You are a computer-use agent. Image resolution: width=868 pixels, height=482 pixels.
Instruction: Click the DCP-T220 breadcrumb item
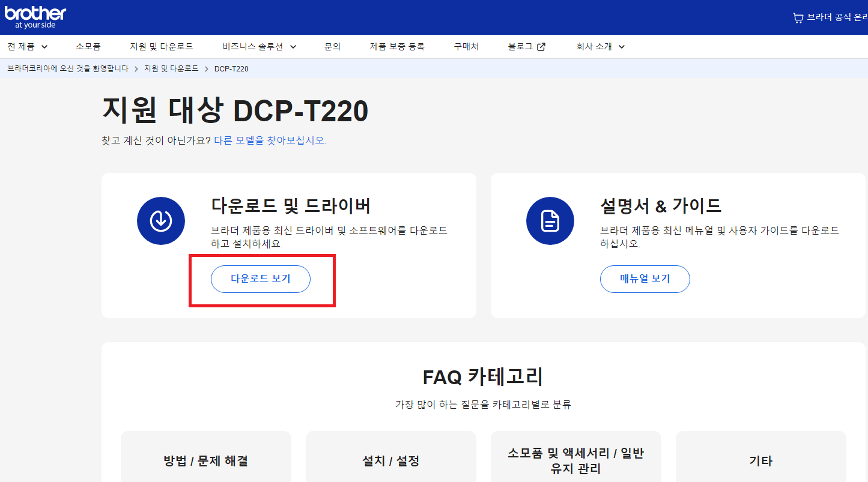[x=230, y=69]
